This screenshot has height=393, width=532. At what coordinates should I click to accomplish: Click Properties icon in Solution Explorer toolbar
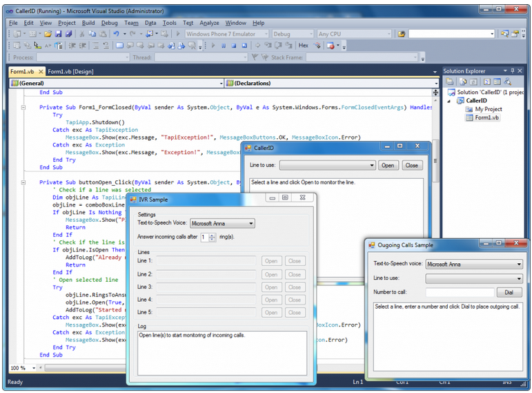pos(450,82)
